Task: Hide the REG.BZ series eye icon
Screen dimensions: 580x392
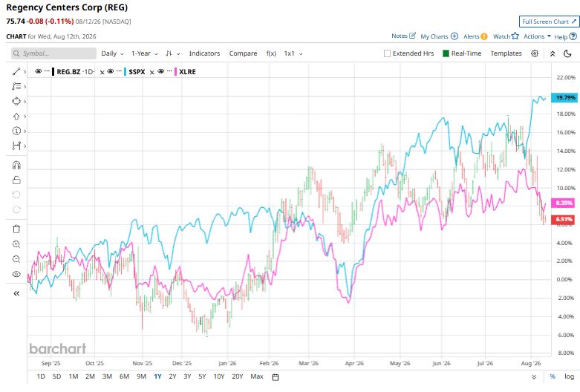Action: [x=38, y=71]
